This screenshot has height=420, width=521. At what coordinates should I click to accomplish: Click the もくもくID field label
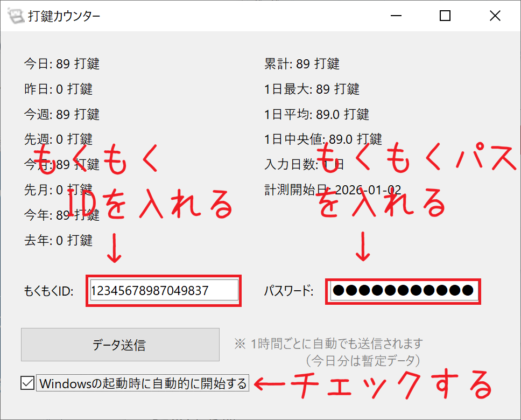(48, 291)
